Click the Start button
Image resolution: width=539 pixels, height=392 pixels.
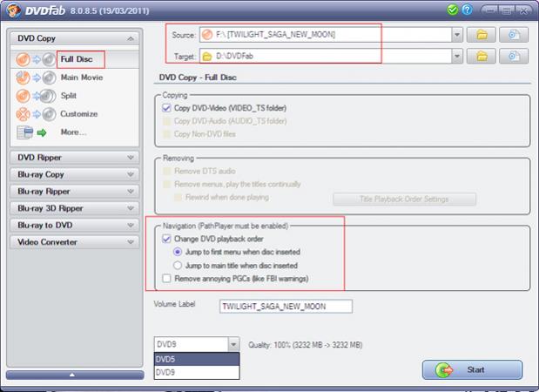[472, 370]
